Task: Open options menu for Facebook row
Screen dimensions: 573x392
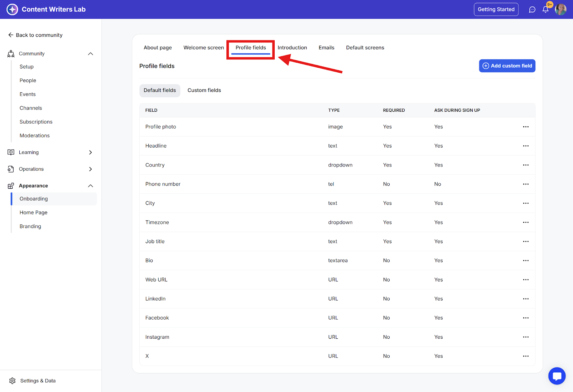Action: (x=526, y=318)
